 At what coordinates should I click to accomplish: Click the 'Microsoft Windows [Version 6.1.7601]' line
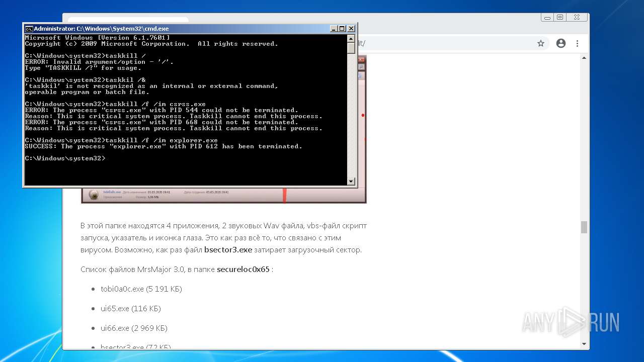pyautogui.click(x=97, y=38)
